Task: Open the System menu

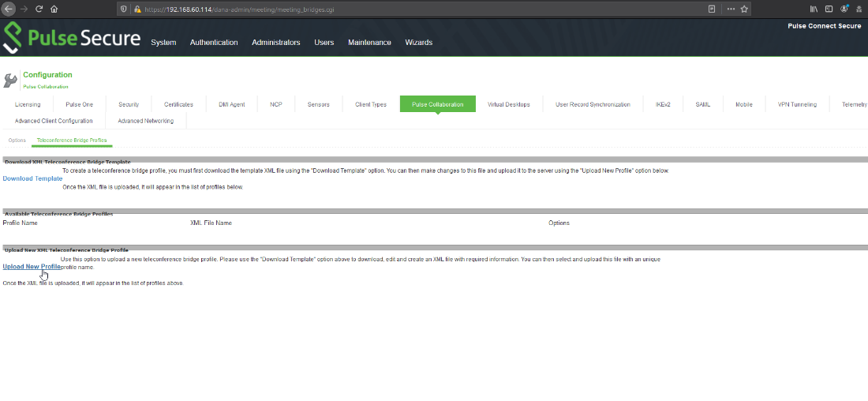Action: (163, 43)
